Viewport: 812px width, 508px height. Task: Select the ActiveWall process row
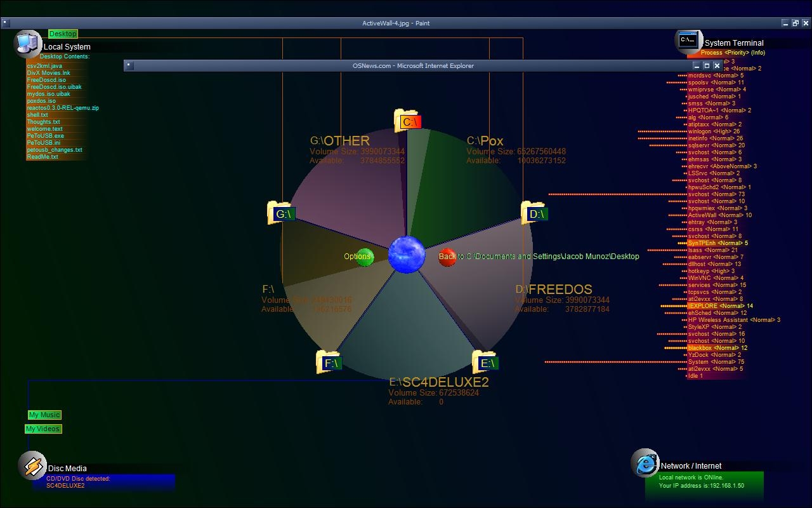pyautogui.click(x=720, y=215)
